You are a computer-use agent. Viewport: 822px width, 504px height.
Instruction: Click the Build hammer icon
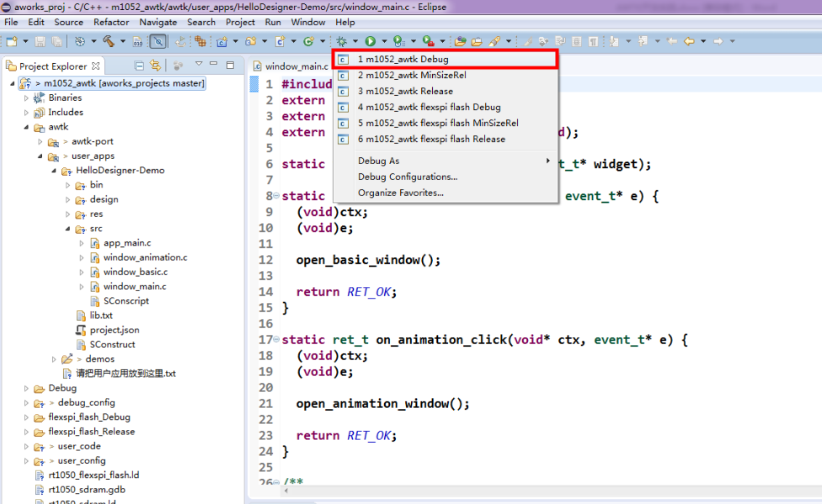(108, 40)
